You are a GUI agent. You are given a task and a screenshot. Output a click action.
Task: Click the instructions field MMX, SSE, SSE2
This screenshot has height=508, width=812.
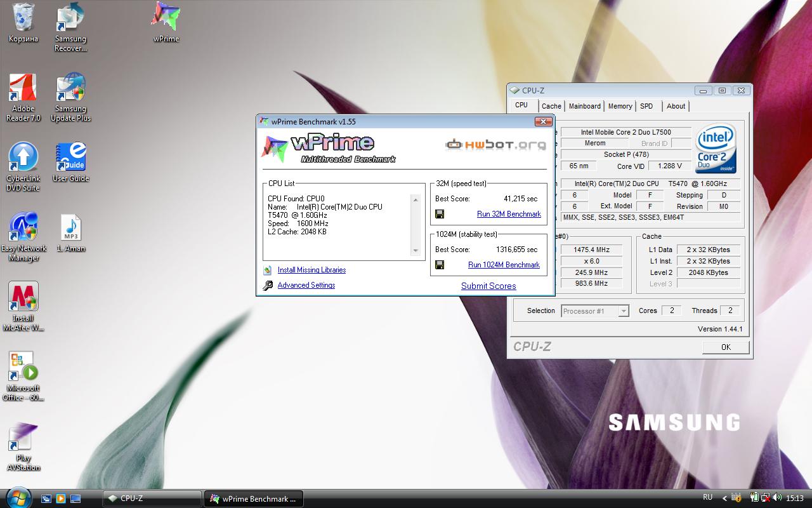[651, 217]
